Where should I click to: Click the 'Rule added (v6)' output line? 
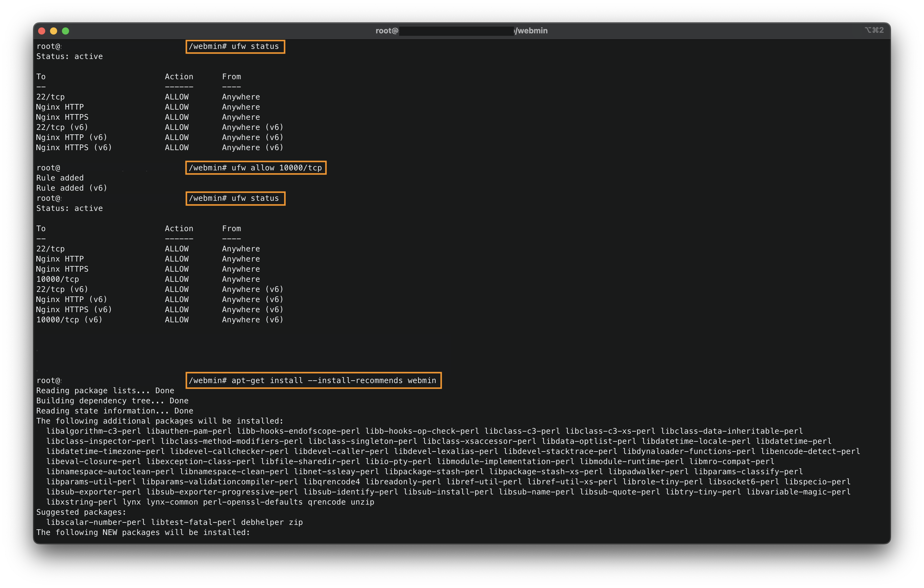click(x=72, y=188)
